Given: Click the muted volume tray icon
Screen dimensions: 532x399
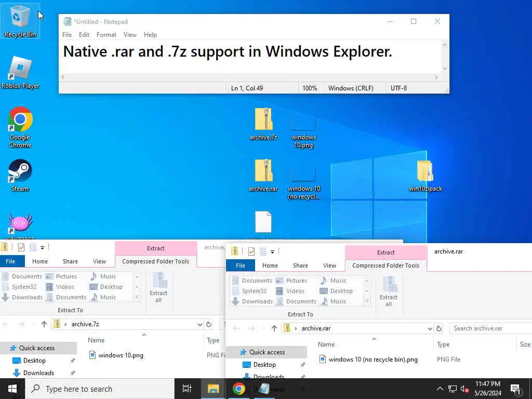Looking at the screenshot, I should (464, 389).
